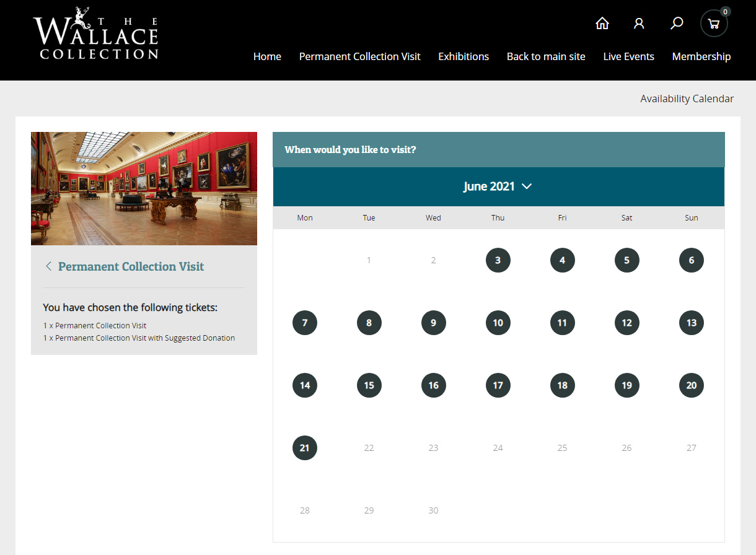Click the Wed weekday column header
Image resolution: width=756 pixels, height=555 pixels.
[x=434, y=217]
